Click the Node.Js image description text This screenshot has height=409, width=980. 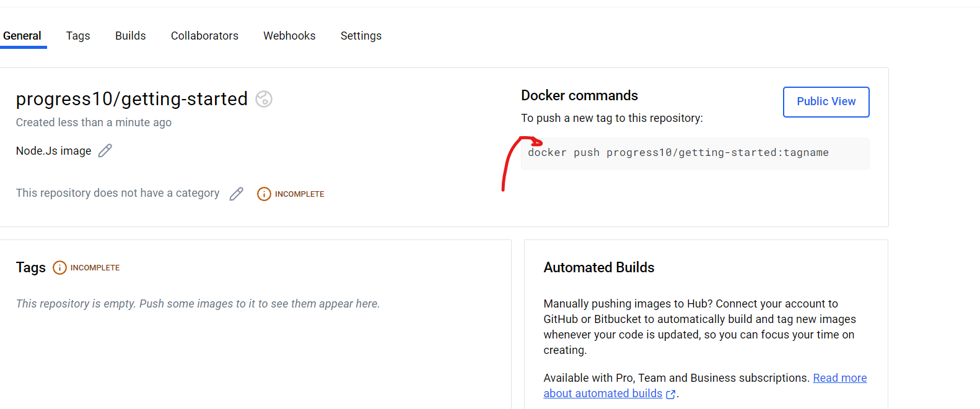click(x=54, y=151)
